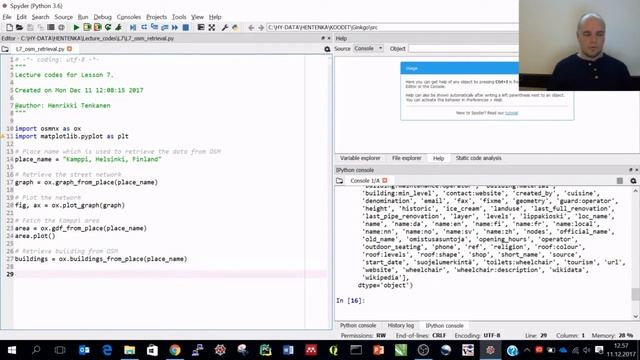Open the File menu
The image size is (640, 360).
point(7,17)
